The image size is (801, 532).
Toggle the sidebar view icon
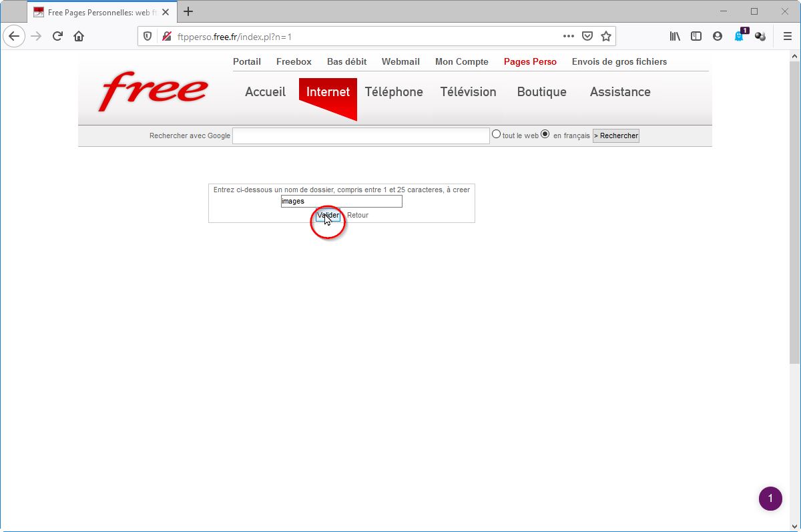click(x=696, y=36)
